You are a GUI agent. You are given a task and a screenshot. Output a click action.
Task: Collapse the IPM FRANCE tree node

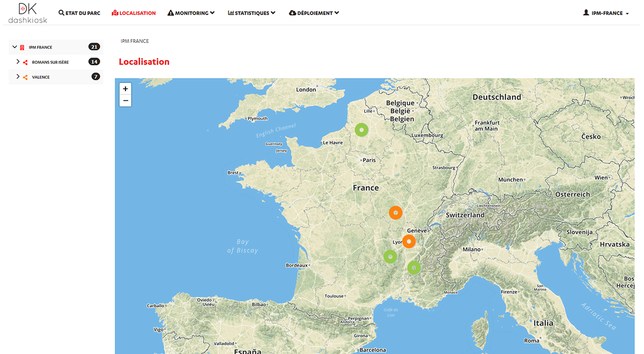(14, 47)
